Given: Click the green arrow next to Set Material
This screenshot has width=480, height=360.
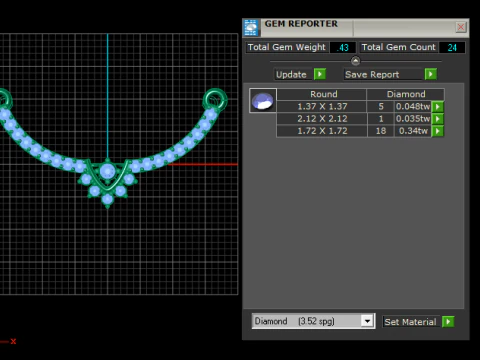Looking at the screenshot, I should tap(448, 322).
